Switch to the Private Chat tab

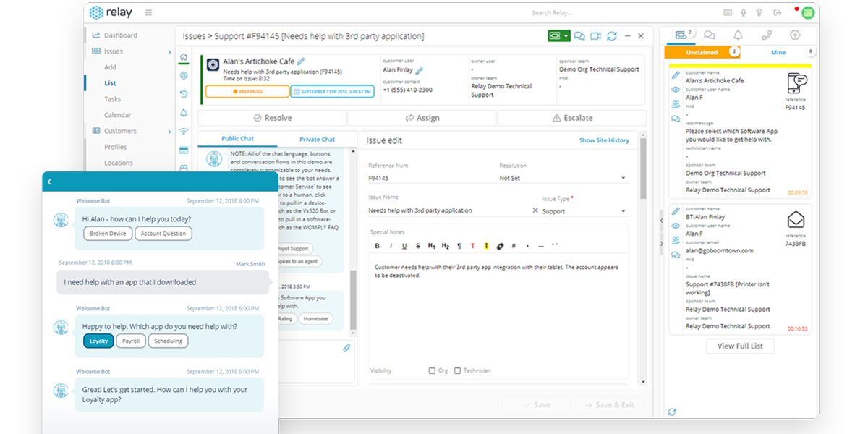[x=318, y=139]
